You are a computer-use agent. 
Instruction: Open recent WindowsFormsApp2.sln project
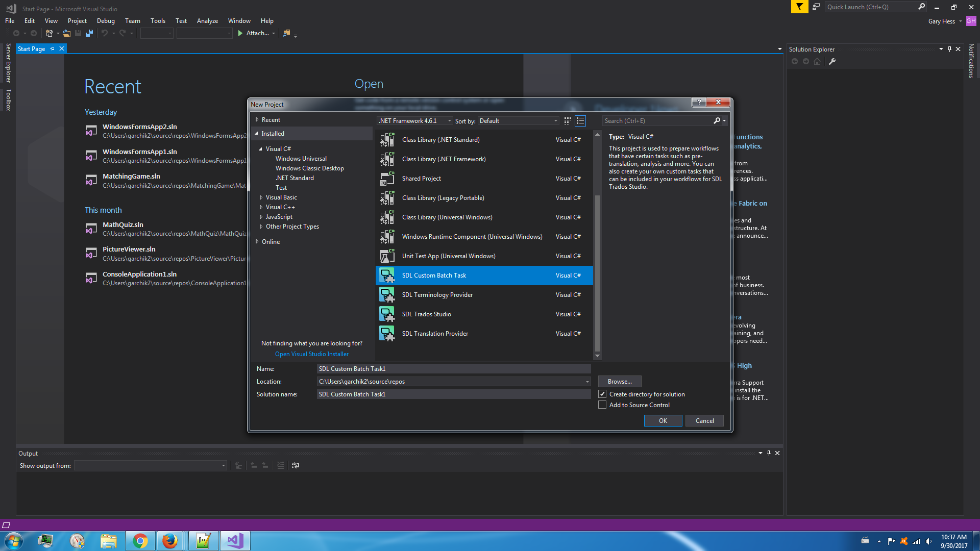tap(140, 127)
